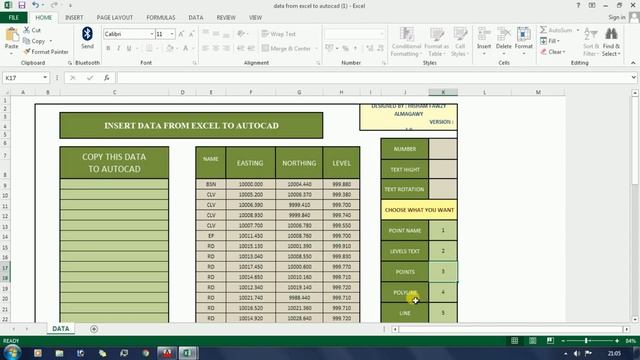Screen dimensions: 640x360
Task: Open Conditional Formatting menu
Action: point(406,42)
